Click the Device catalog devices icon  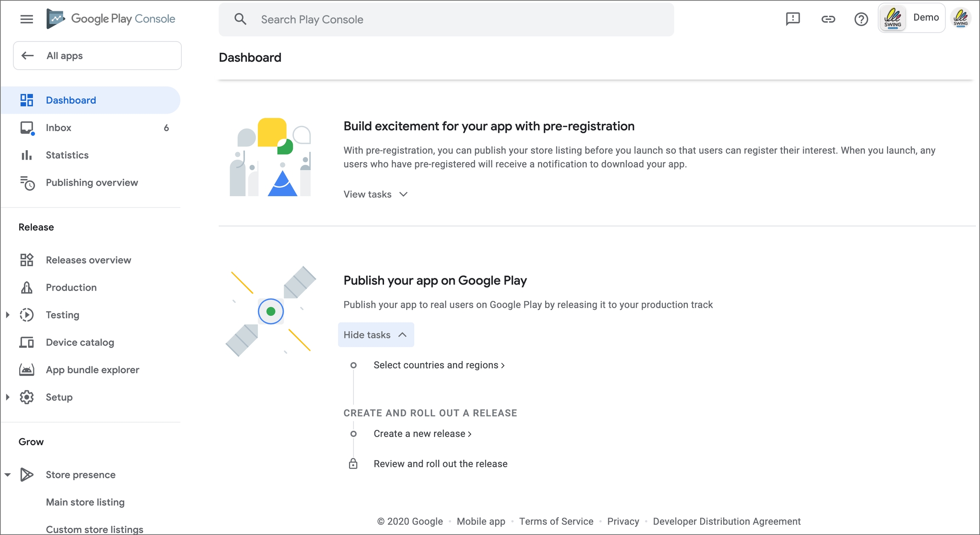[26, 342]
